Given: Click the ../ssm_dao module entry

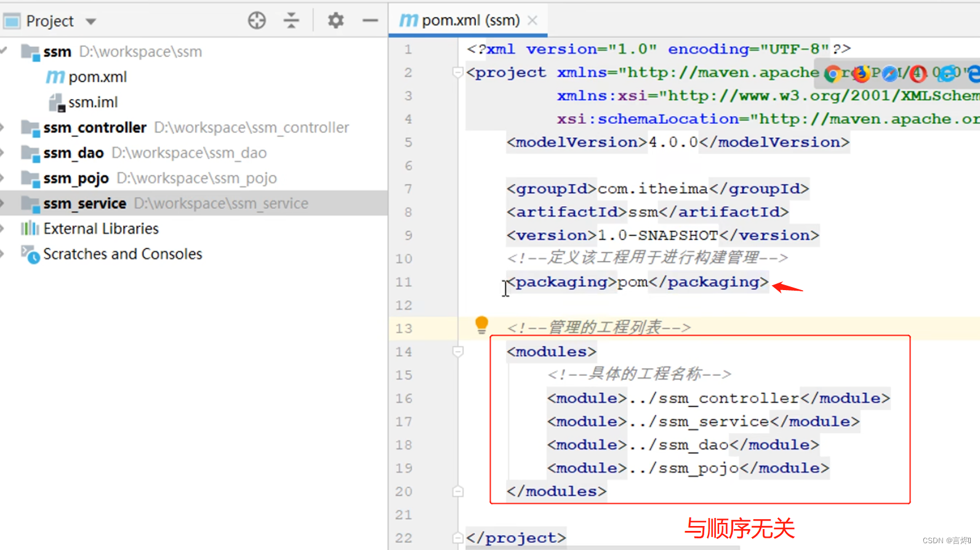Looking at the screenshot, I should [x=678, y=445].
